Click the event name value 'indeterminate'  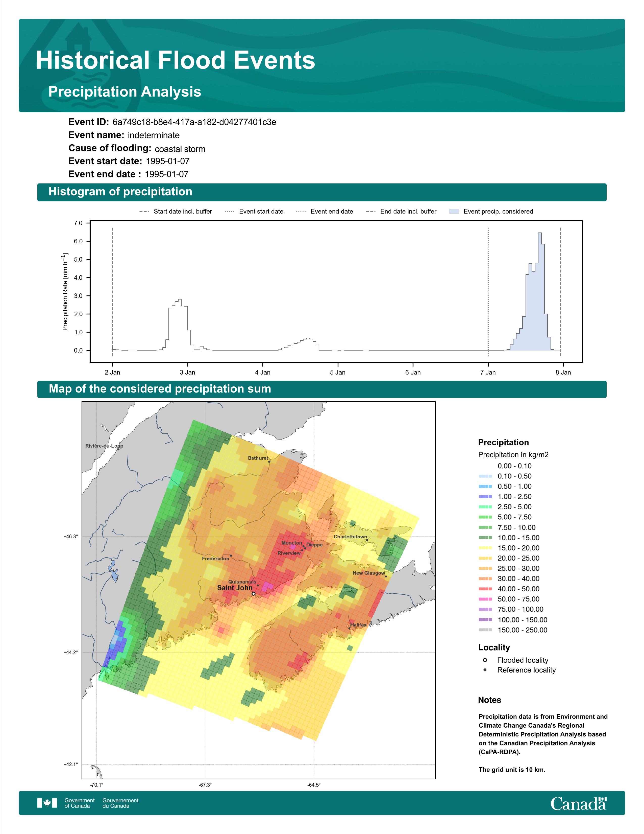coord(154,135)
